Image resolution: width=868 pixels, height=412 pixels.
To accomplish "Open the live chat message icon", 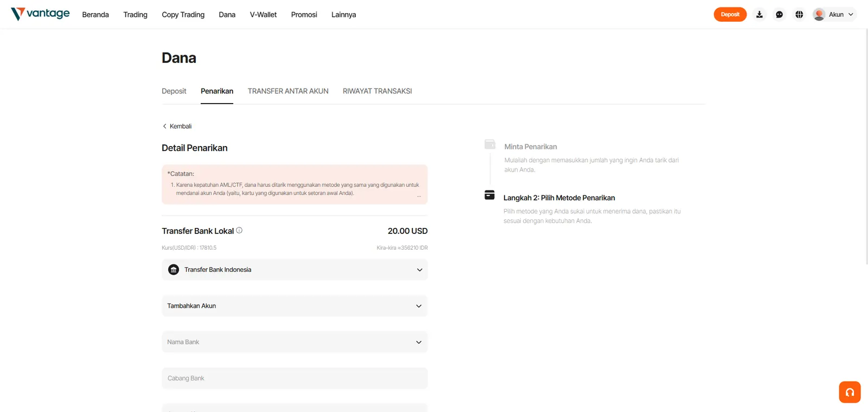I will click(x=780, y=15).
